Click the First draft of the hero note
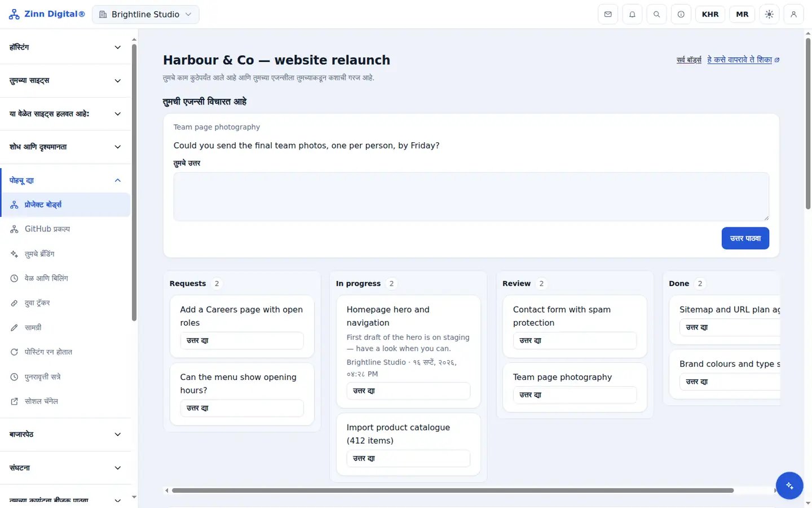Image resolution: width=812 pixels, height=508 pixels. (408, 343)
